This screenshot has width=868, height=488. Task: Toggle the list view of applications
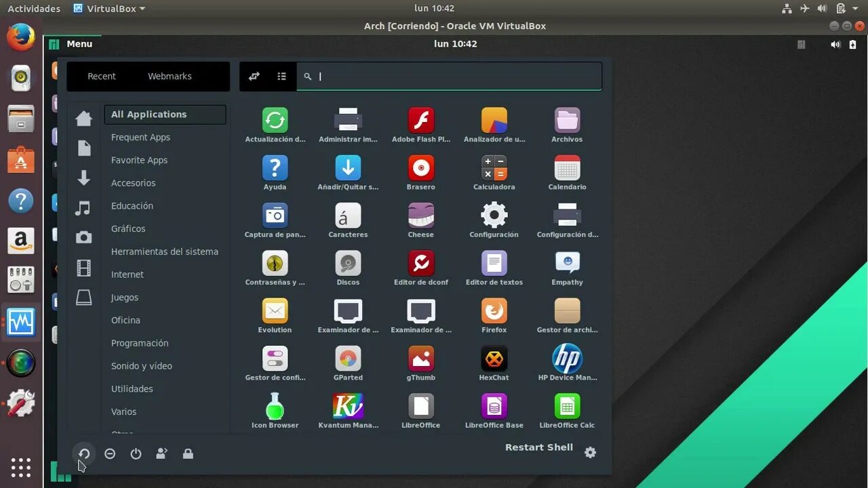coord(281,76)
